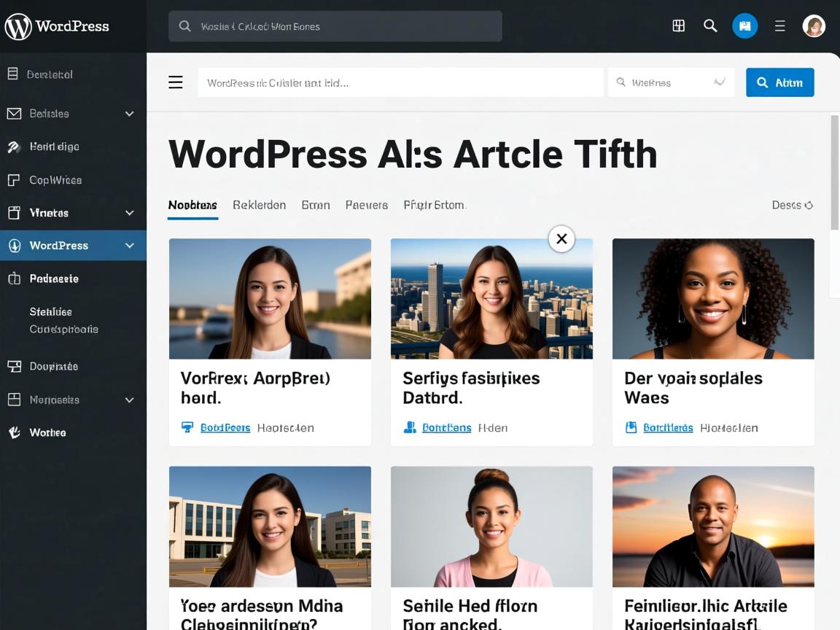Click the WordPress logo in top-left
Screen dimensions: 840x630
pyautogui.click(x=18, y=26)
